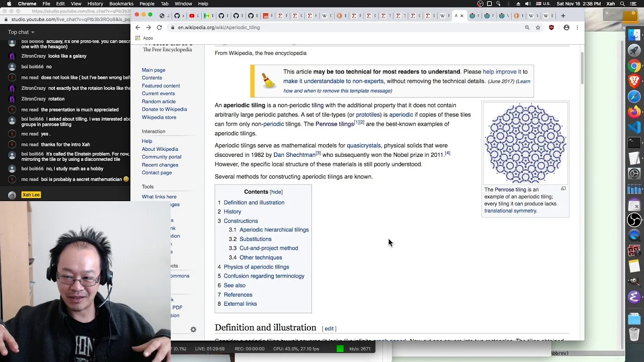Open the zoom magnifier in the address bar
Screen dimensions: 644x362
click(527, 28)
